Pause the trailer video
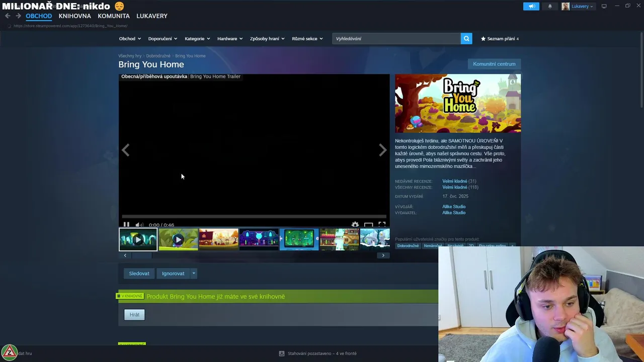The width and height of the screenshot is (644, 362). click(x=126, y=225)
